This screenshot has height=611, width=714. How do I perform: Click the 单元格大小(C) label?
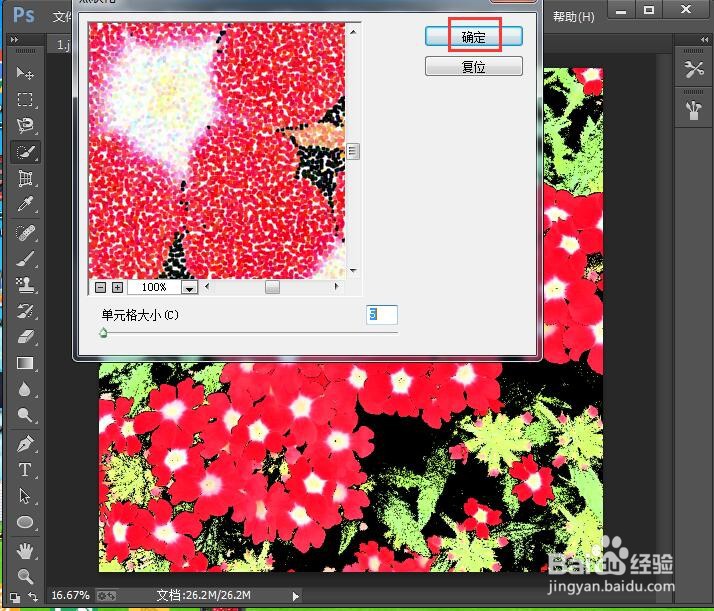point(140,315)
